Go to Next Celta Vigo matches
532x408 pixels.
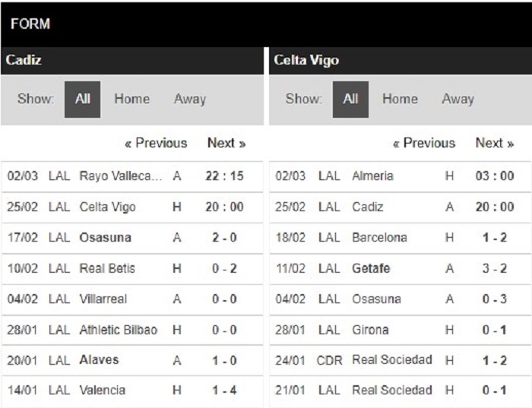[x=495, y=143]
